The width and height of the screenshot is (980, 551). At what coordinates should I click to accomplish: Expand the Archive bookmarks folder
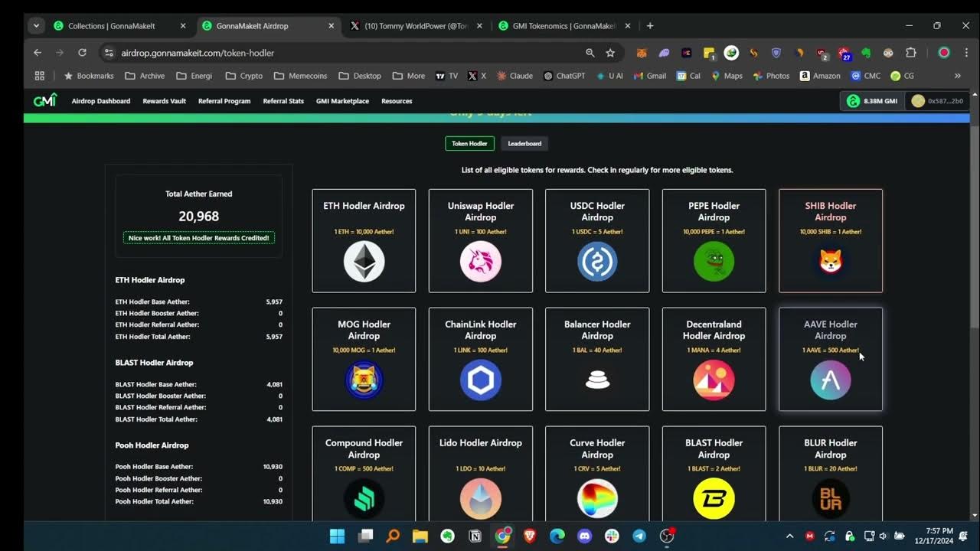coord(145,76)
